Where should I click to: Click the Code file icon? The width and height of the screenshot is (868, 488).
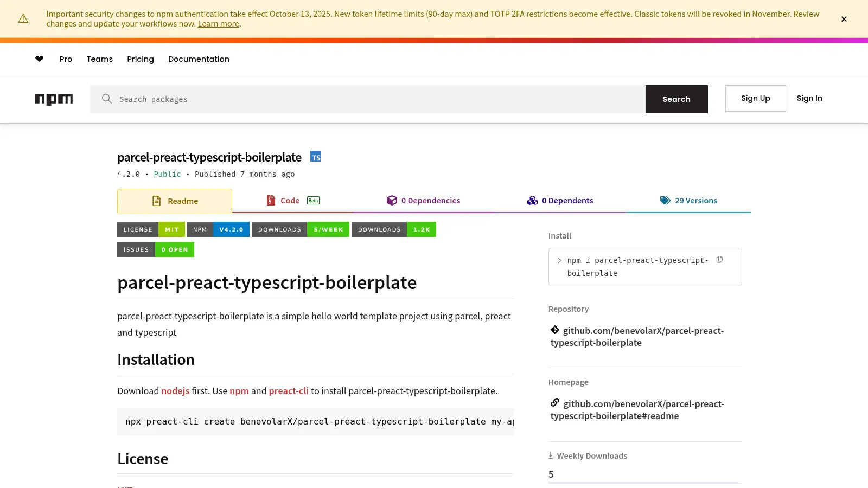[271, 200]
